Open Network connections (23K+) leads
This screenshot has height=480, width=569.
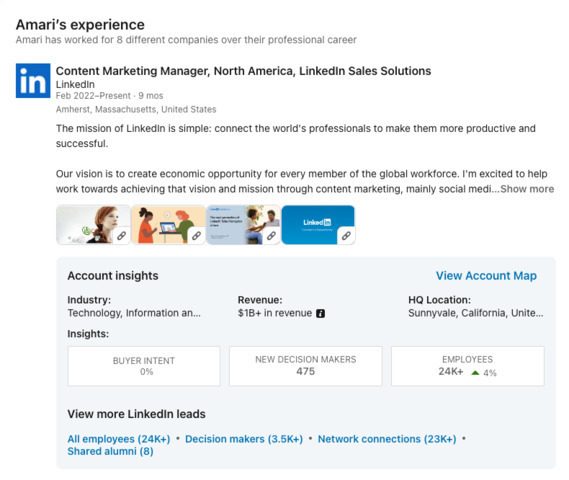387,439
